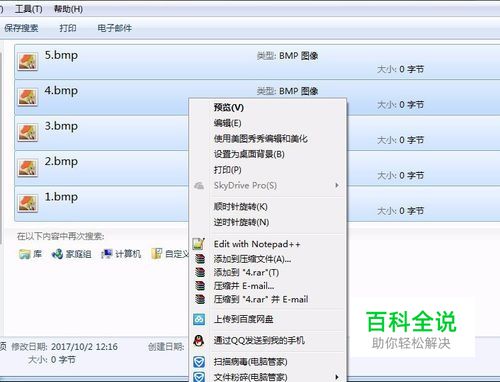Choose Edit with Notepad++
Image resolution: width=500 pixels, height=382 pixels.
(x=257, y=244)
